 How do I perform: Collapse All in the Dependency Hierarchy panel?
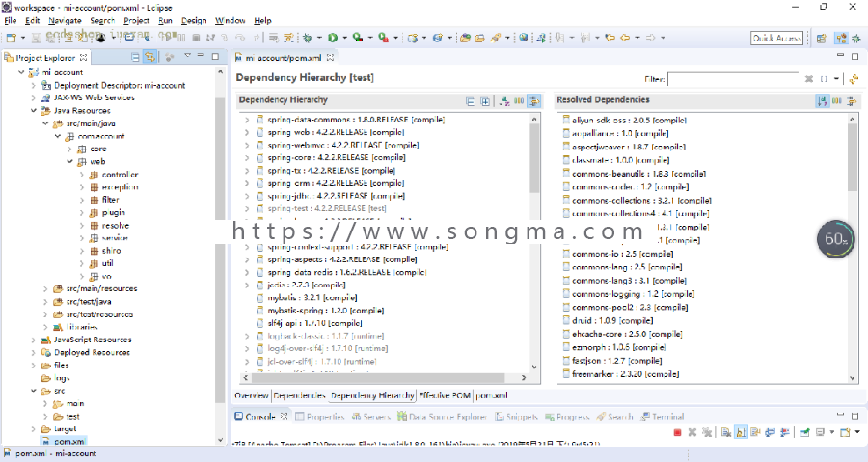(470, 101)
